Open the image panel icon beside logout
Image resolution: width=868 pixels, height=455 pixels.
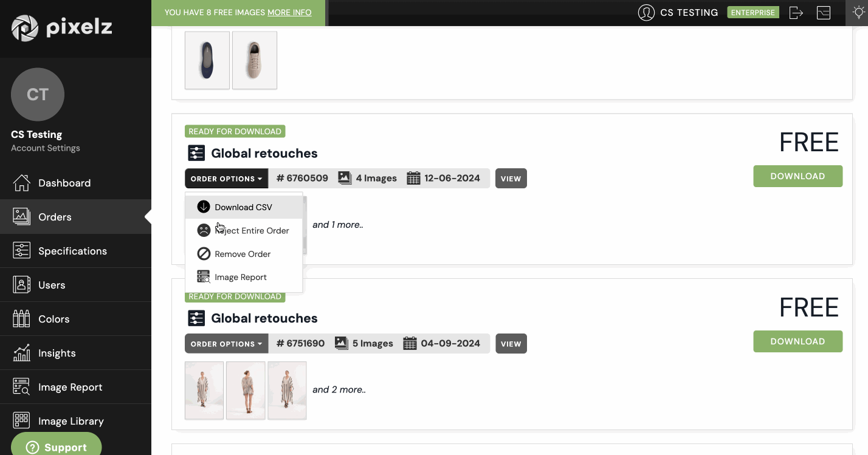(x=824, y=13)
